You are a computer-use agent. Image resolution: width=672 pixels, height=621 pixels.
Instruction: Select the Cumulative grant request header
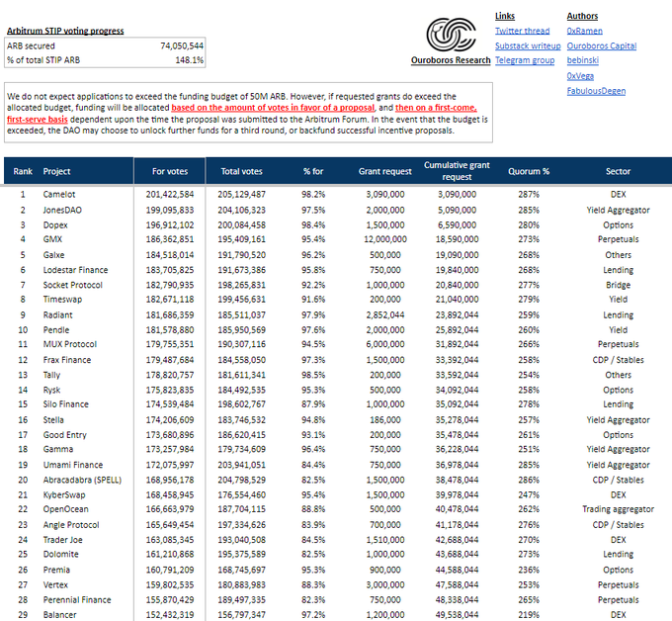[457, 171]
